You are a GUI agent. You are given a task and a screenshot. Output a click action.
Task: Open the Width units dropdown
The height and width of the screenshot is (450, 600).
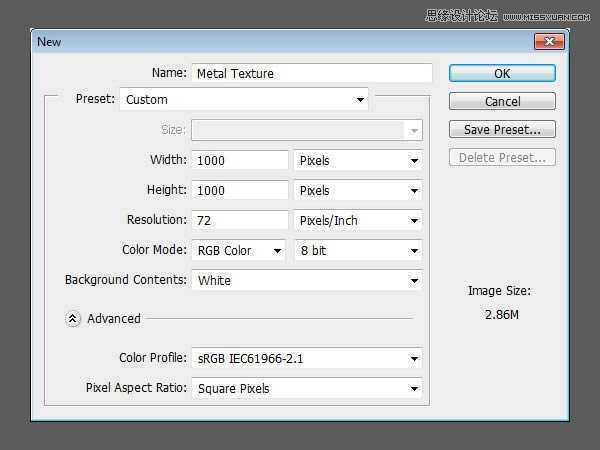click(358, 160)
